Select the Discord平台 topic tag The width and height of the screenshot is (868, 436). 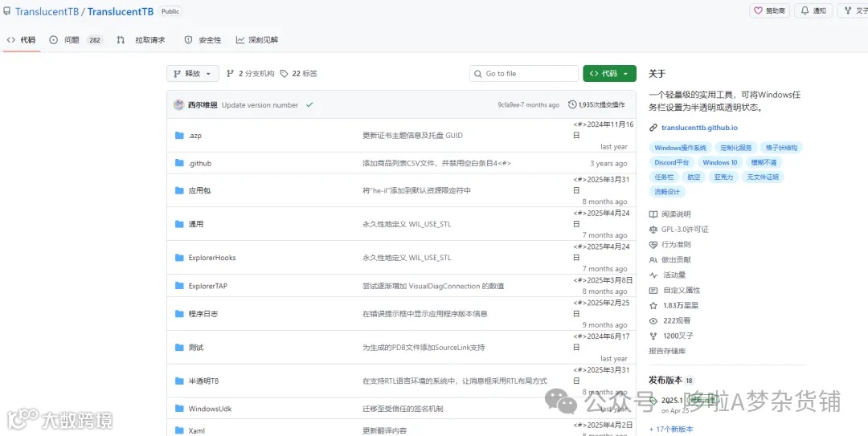pos(671,163)
